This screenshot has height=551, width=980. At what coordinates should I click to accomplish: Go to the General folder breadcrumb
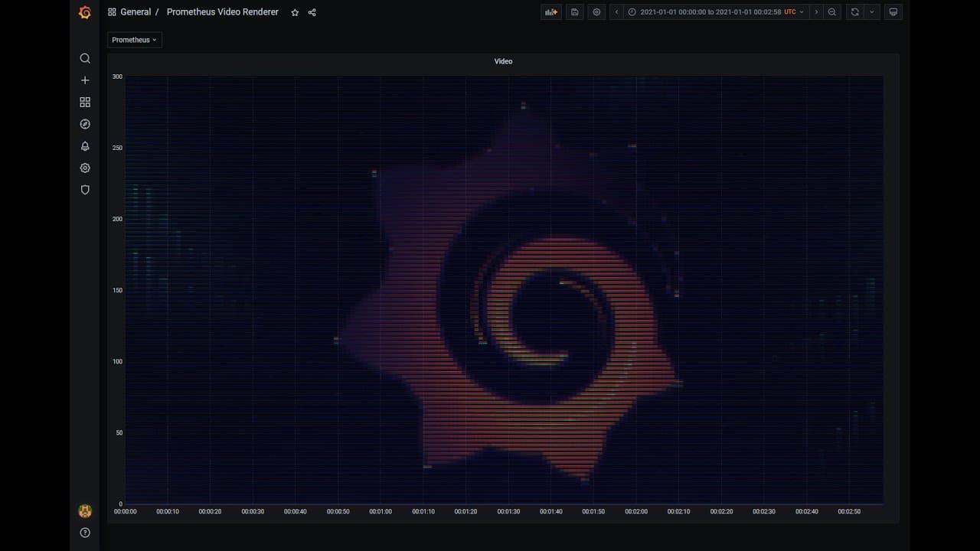click(136, 12)
